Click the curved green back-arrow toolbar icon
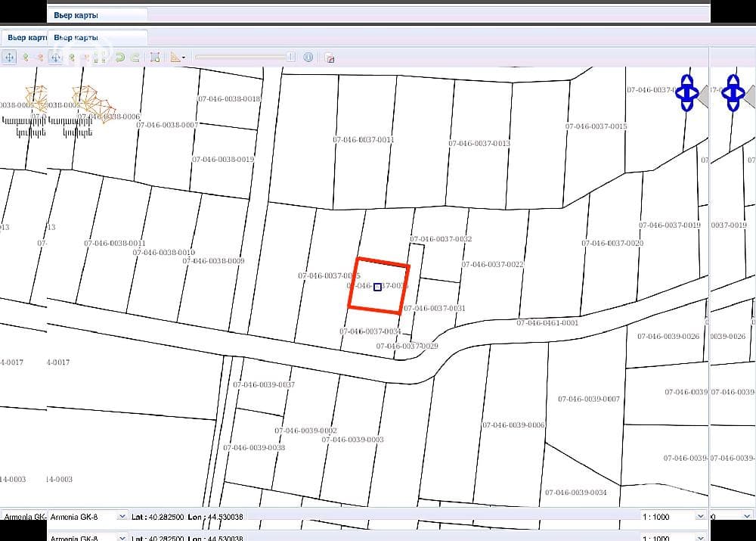This screenshot has height=541, width=756. click(119, 58)
